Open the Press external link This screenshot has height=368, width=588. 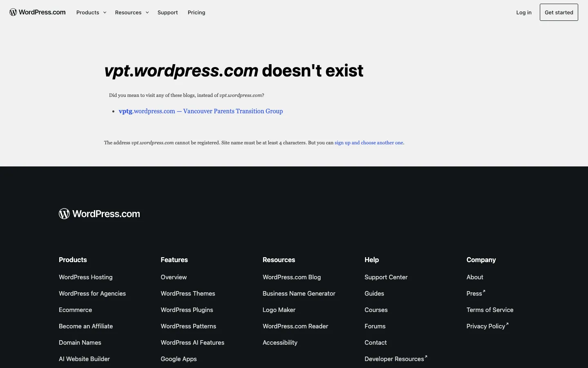coord(476,294)
